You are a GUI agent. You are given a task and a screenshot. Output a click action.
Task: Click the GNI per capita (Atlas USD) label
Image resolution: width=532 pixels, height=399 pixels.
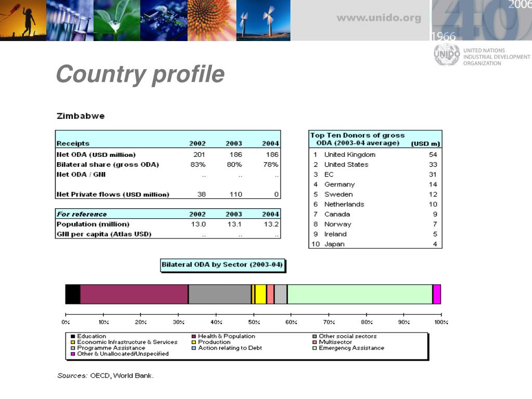pos(104,234)
